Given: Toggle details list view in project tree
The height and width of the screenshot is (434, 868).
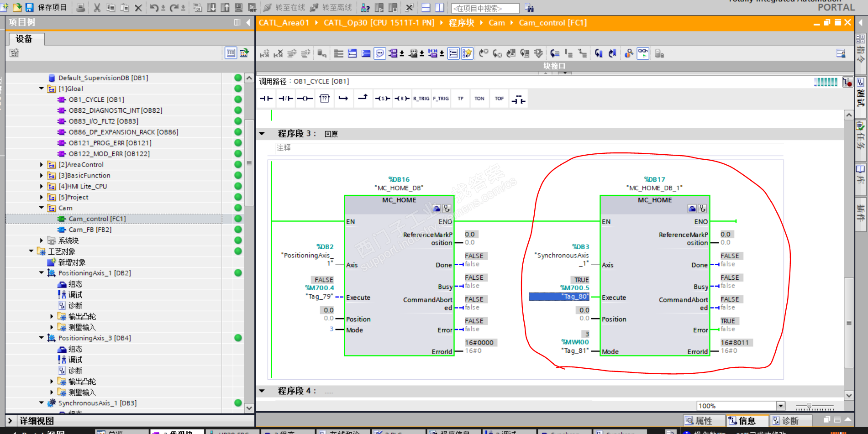Looking at the screenshot, I should tap(231, 53).
